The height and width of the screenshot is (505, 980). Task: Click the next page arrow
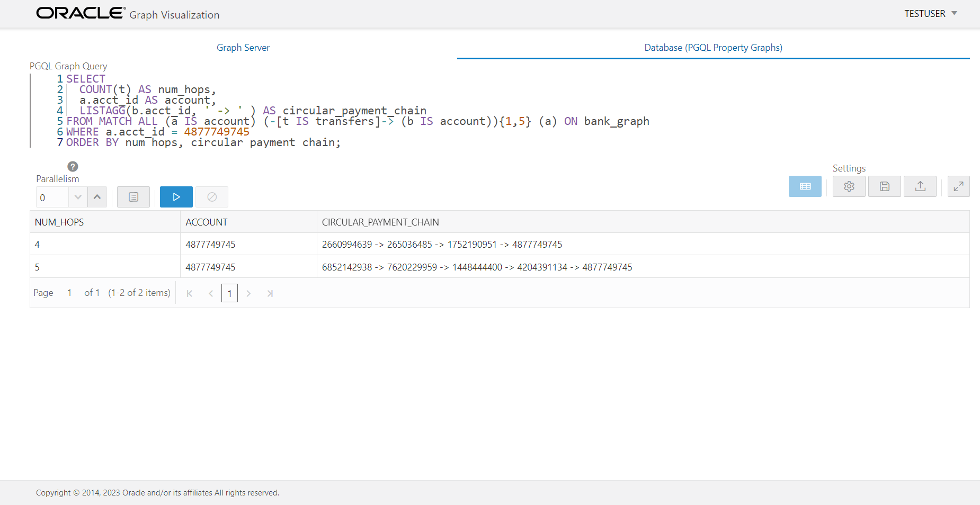click(x=248, y=293)
